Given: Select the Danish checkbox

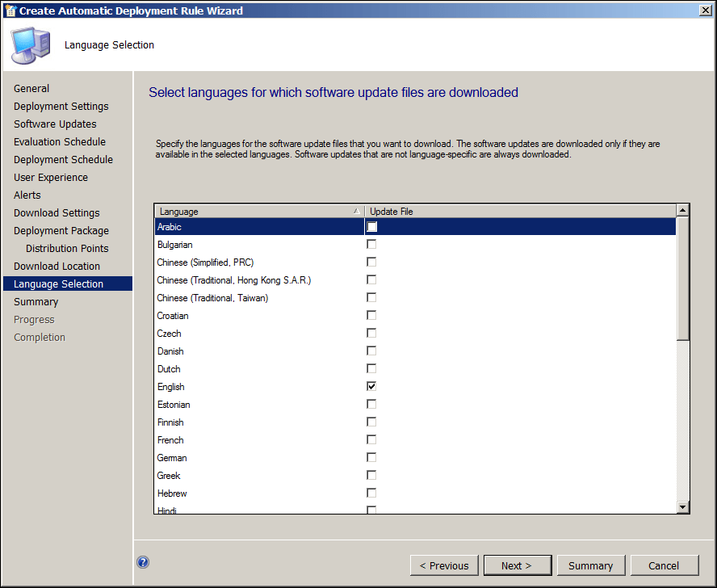Looking at the screenshot, I should [x=371, y=351].
